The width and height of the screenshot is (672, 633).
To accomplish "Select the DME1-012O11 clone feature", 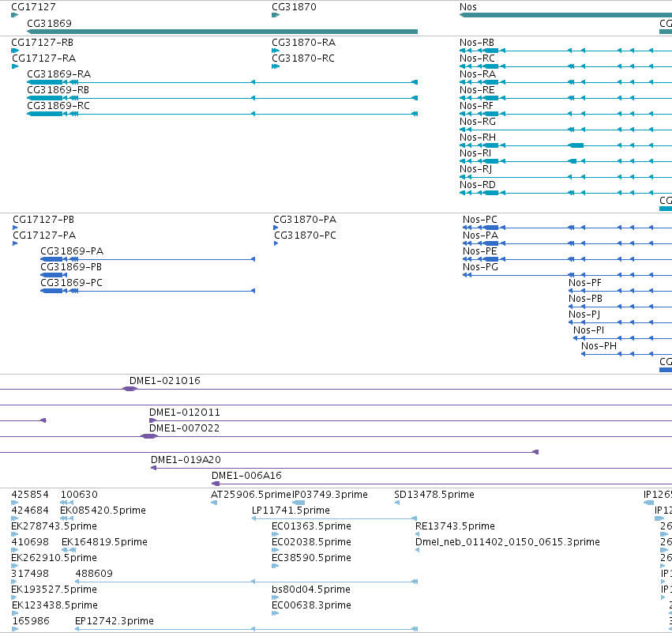I will click(184, 413).
